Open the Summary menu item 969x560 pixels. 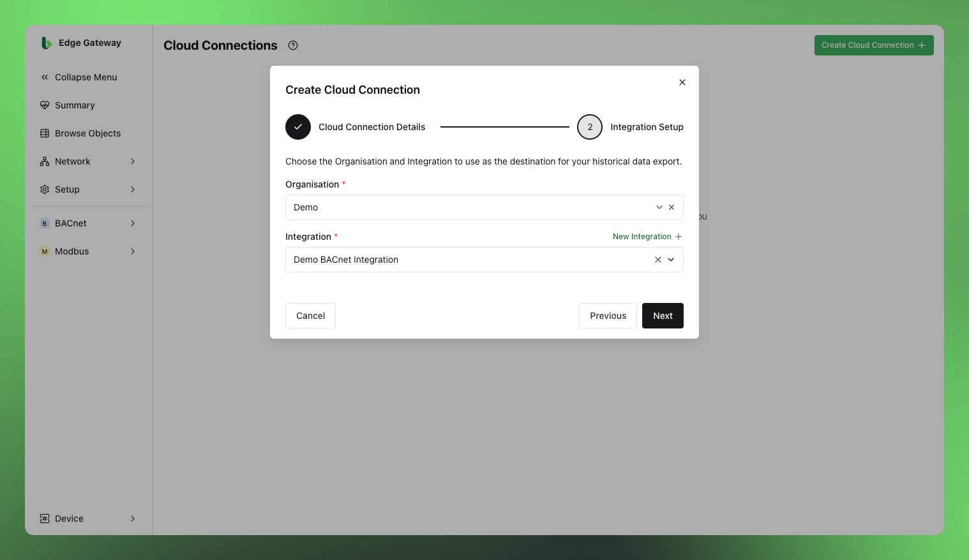[x=89, y=105]
